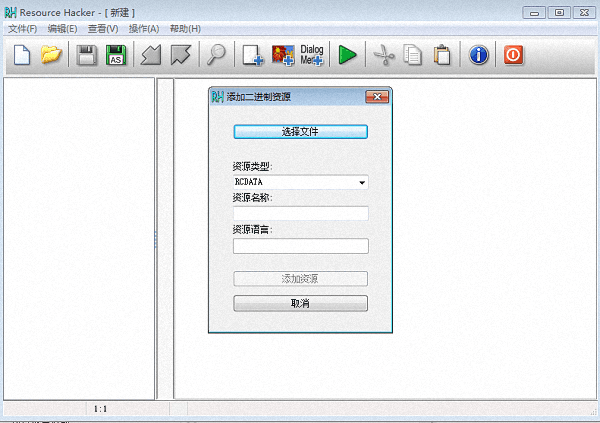This screenshot has height=423, width=600.
Task: Click the Save floppy disk icon
Action: 86,55
